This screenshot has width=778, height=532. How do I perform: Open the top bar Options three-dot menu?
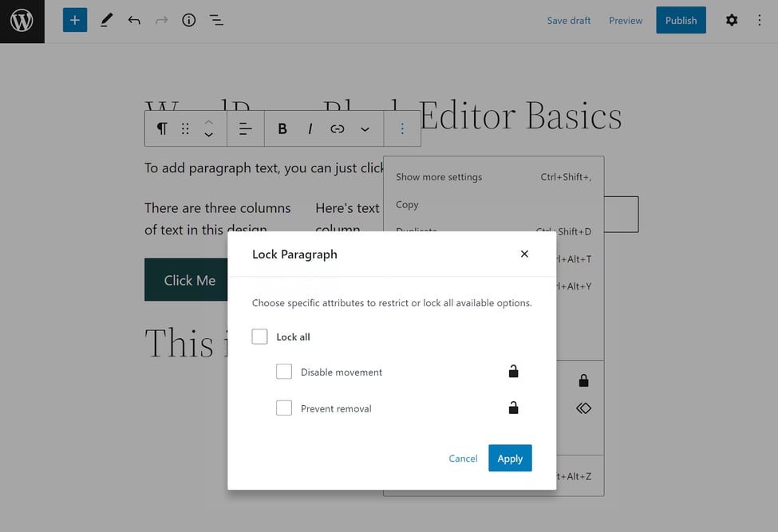pos(759,20)
